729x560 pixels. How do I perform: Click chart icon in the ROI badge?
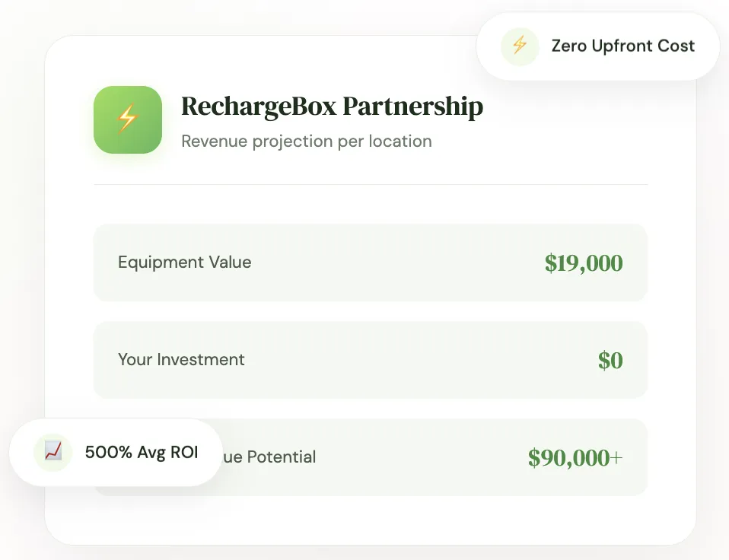click(53, 452)
